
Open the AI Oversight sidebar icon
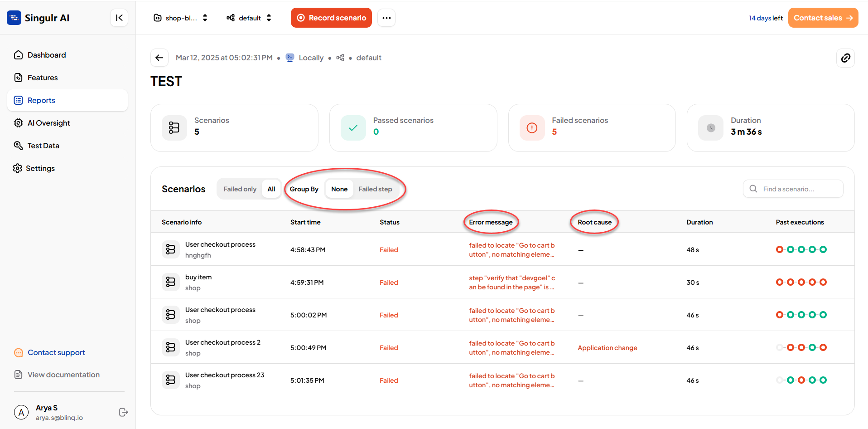click(18, 123)
